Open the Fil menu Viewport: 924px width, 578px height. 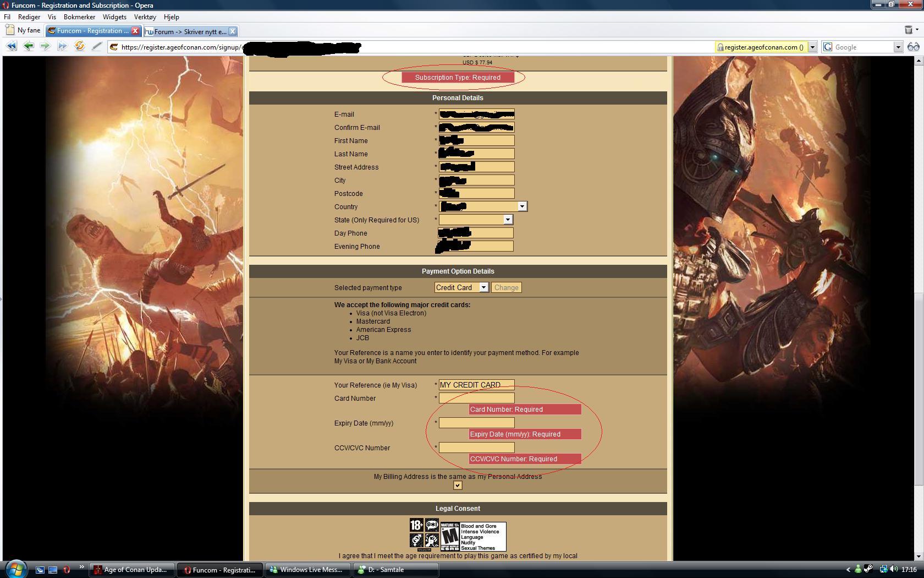pos(7,17)
